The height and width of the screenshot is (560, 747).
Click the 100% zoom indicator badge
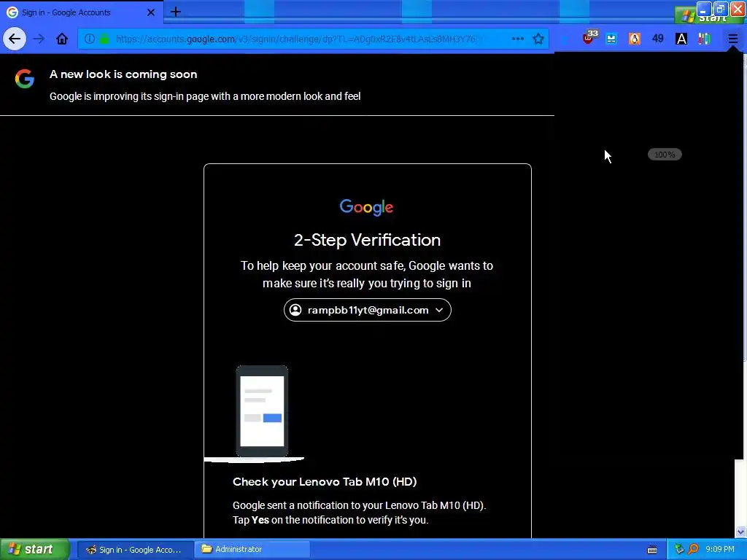[x=665, y=155]
